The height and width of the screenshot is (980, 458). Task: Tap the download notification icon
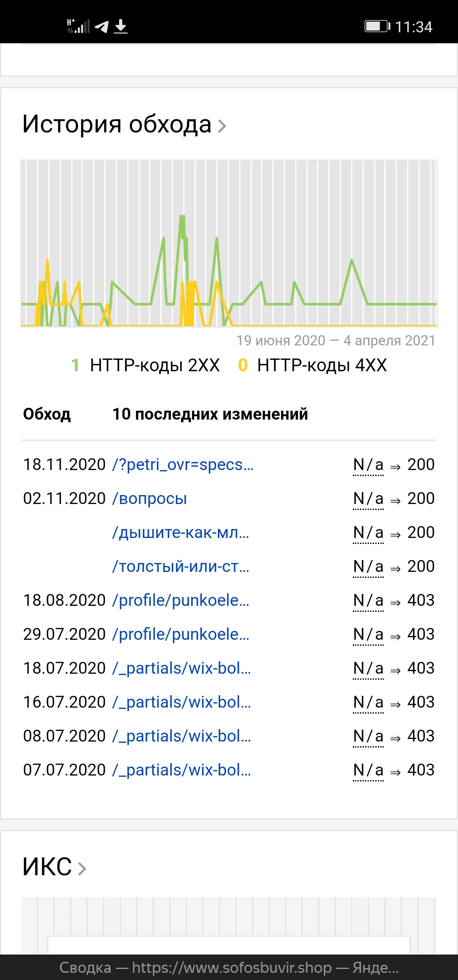121,26
